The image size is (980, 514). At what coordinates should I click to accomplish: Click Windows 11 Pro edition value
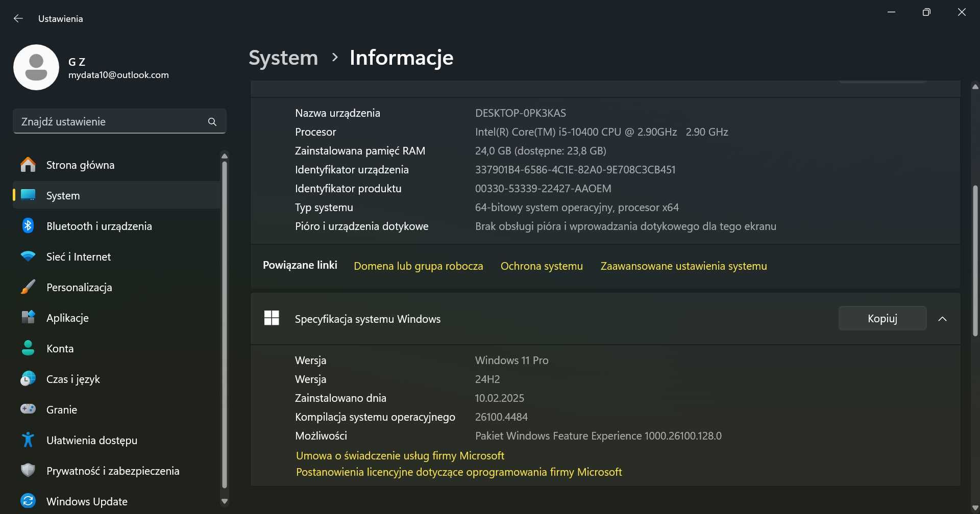[511, 361]
